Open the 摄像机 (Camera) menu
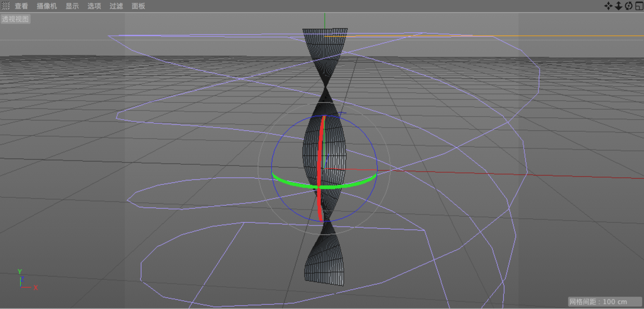Viewport: 644px width, 309px height. point(47,6)
